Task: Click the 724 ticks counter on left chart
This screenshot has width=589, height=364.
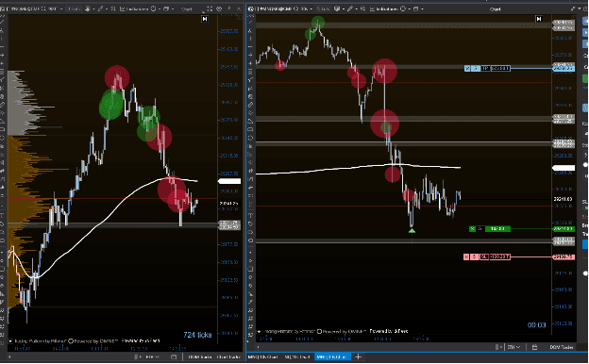Action: pyautogui.click(x=197, y=335)
